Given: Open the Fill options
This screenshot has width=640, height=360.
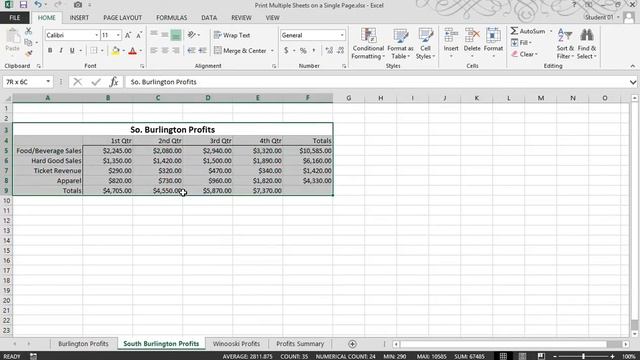Looking at the screenshot, I should pyautogui.click(x=521, y=42).
